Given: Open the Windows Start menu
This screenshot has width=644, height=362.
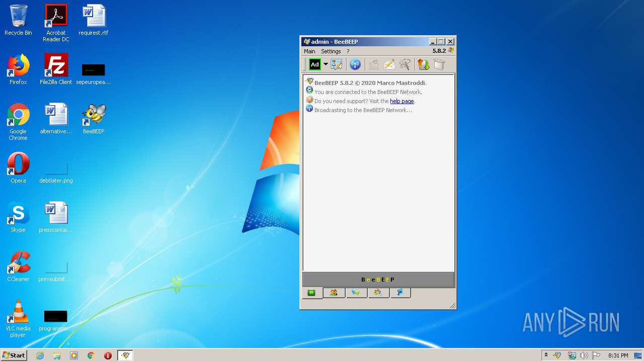Looking at the screenshot, I should [14, 355].
